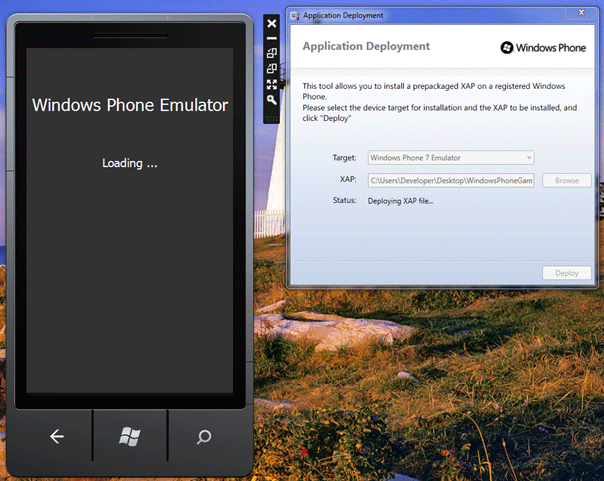Tap the phone's Search button

204,437
